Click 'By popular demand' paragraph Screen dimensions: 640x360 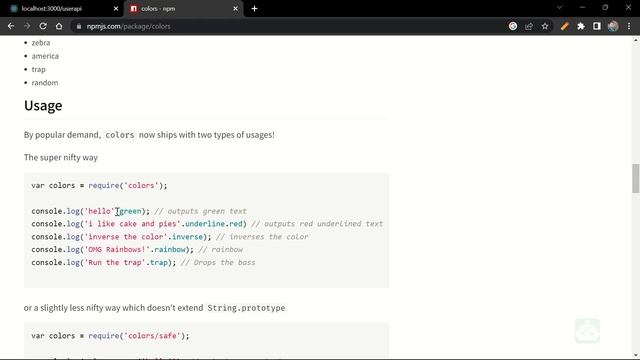tap(149, 135)
